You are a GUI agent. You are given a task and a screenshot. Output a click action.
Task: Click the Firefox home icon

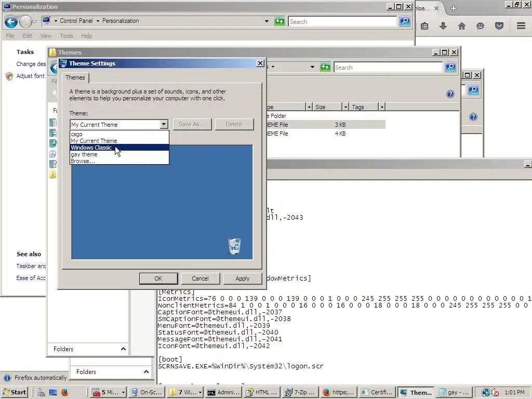(x=462, y=26)
